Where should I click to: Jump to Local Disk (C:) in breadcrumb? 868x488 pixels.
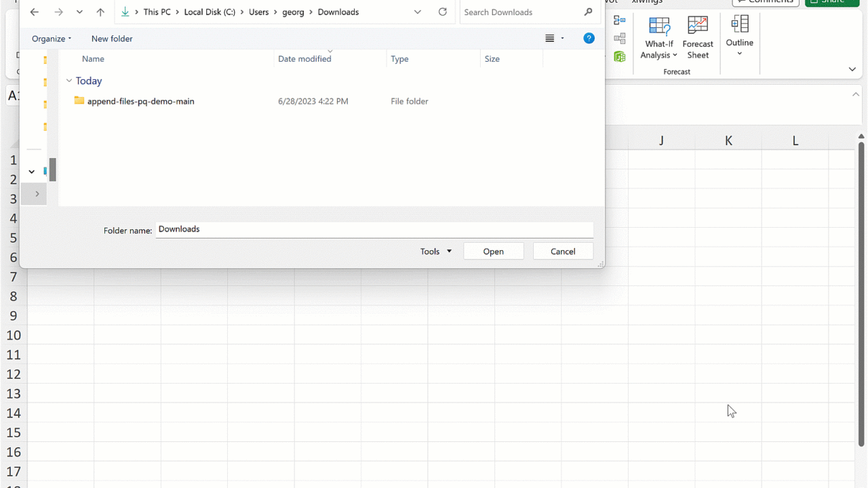[210, 12]
